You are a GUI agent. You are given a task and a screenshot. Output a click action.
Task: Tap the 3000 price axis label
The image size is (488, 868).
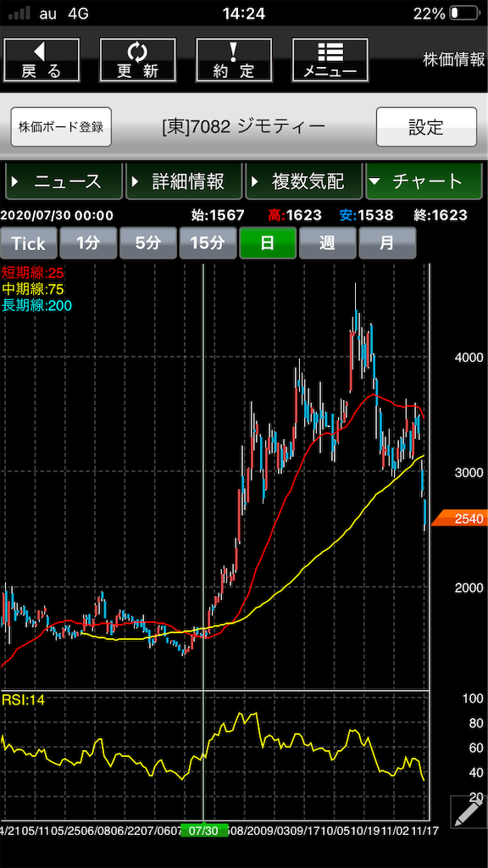[x=469, y=472]
